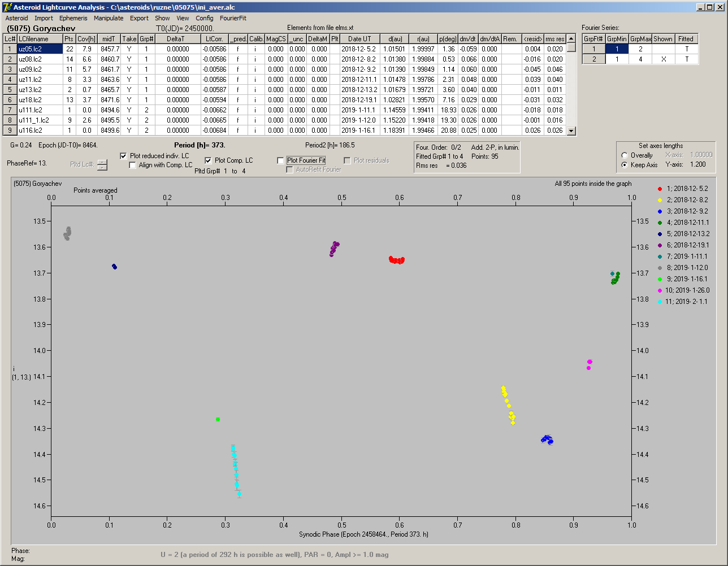728x566 pixels.
Task: Select the uz09.lc2 filename cell
Action: pos(40,69)
